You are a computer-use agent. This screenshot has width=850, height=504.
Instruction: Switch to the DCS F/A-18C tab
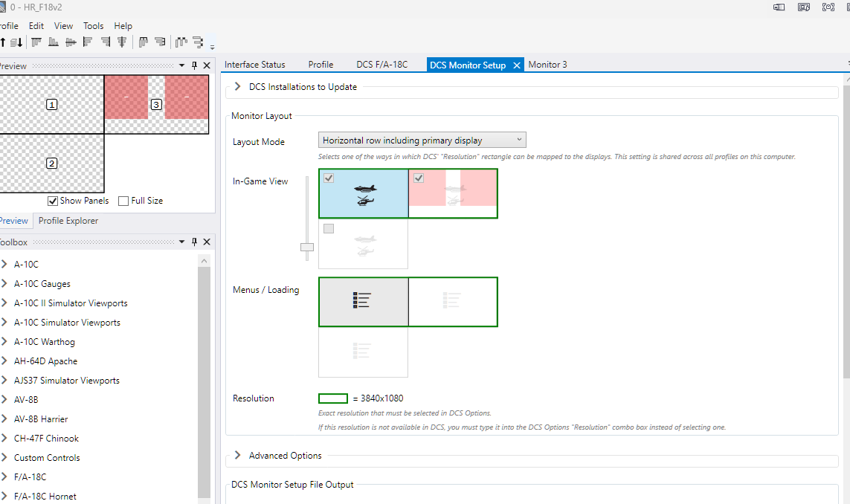click(381, 65)
